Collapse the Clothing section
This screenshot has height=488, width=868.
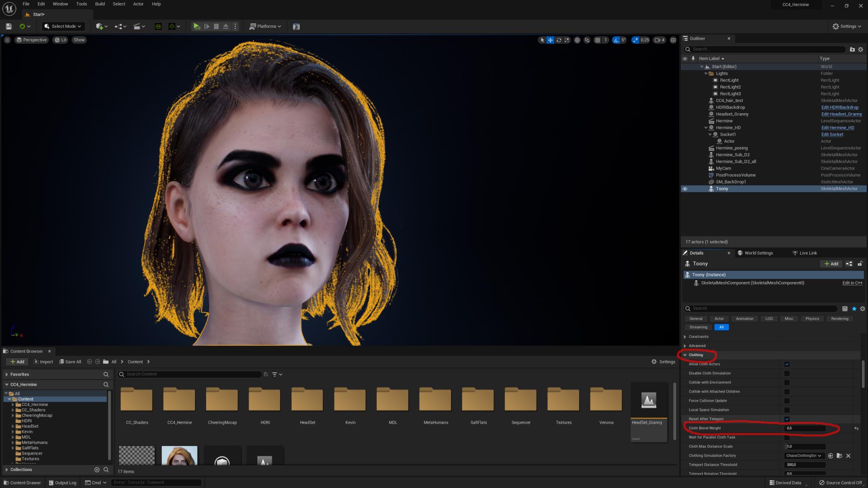pyautogui.click(x=685, y=355)
